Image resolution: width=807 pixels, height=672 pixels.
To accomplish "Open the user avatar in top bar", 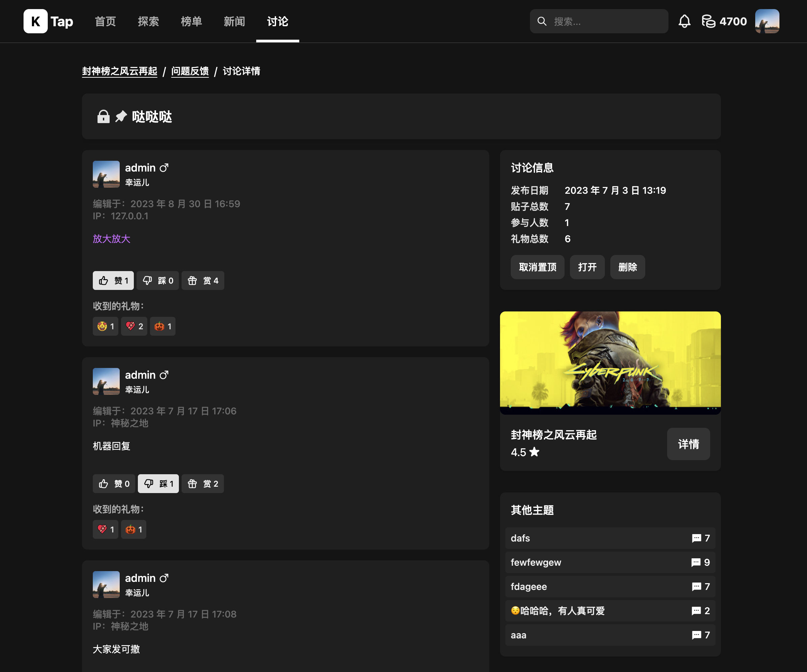I will [x=767, y=22].
